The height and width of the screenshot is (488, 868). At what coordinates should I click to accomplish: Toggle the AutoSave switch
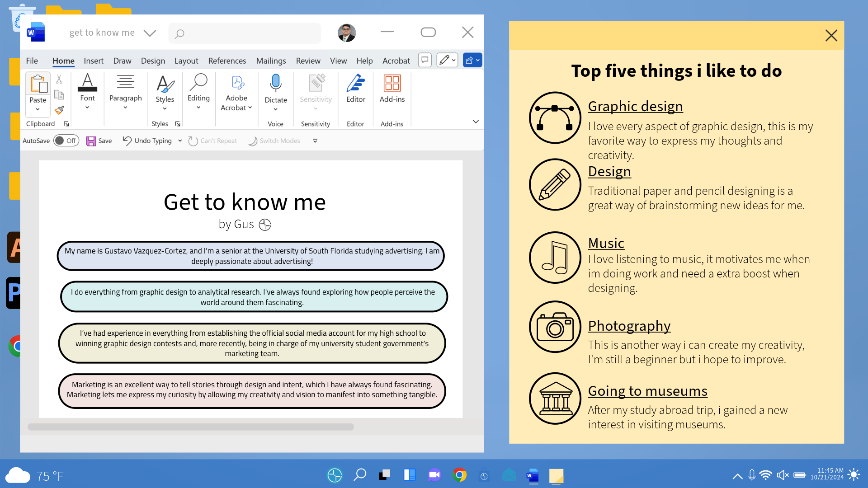pos(66,141)
